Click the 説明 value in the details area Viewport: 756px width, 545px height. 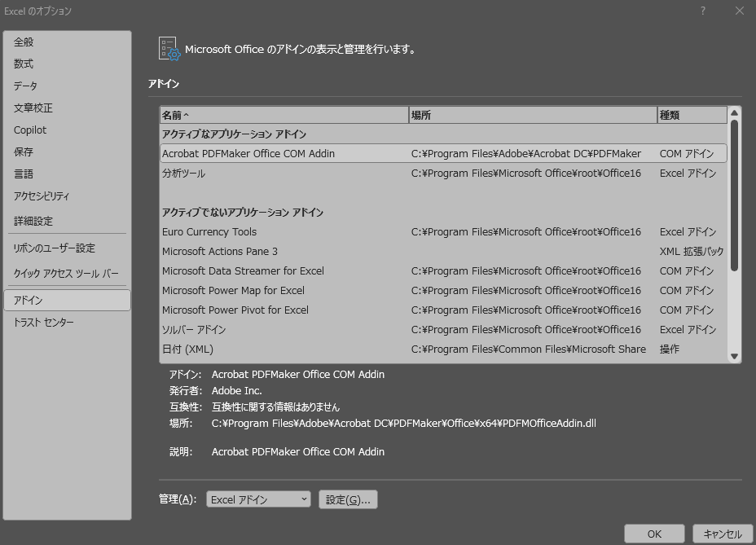point(298,452)
